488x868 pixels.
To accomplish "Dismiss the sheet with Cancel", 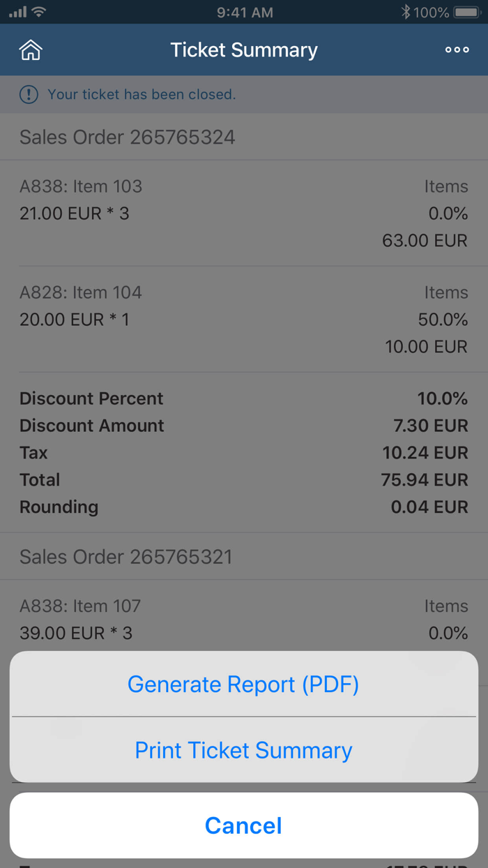I will click(243, 825).
